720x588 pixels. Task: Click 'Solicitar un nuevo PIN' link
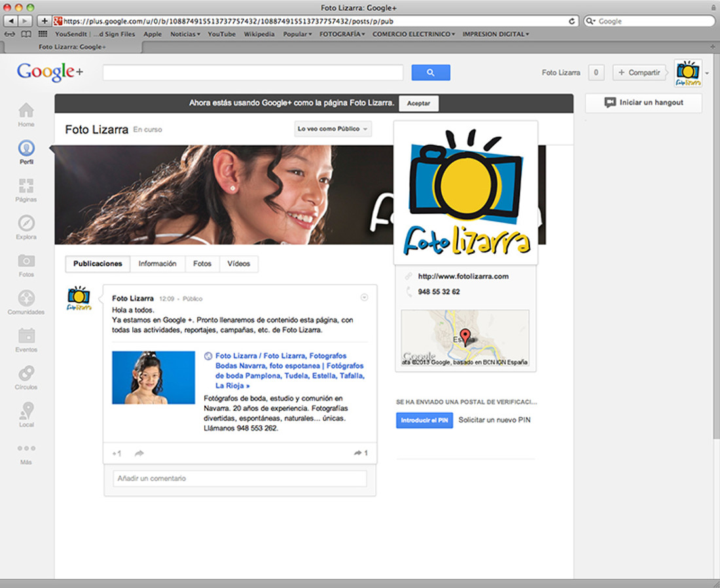pos(494,420)
